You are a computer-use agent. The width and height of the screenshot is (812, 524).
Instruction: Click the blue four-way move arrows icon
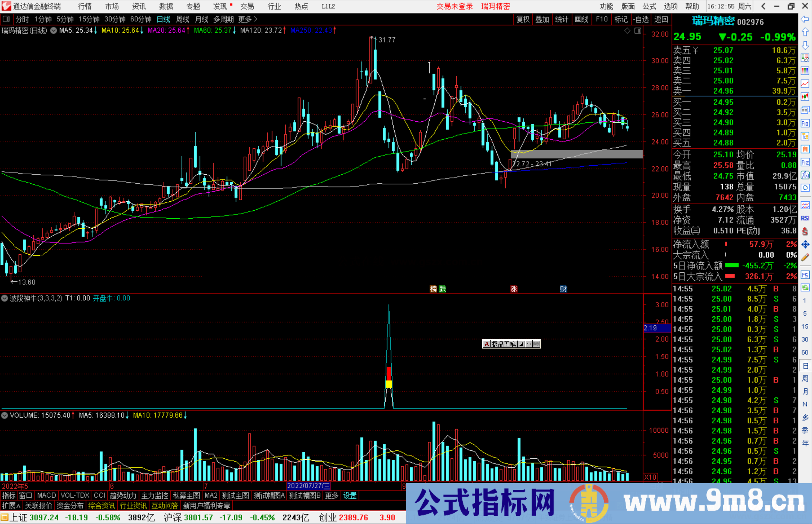(805, 245)
